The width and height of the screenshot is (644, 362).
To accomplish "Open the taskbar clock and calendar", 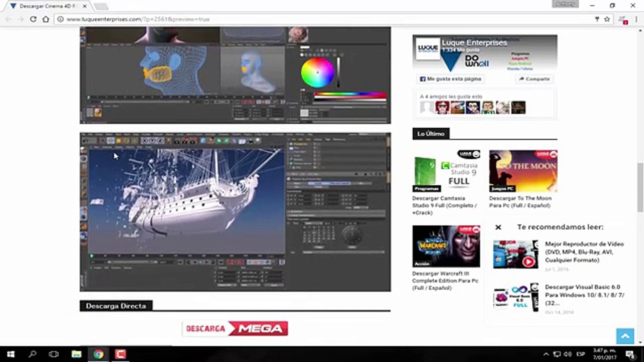I will [x=604, y=354].
